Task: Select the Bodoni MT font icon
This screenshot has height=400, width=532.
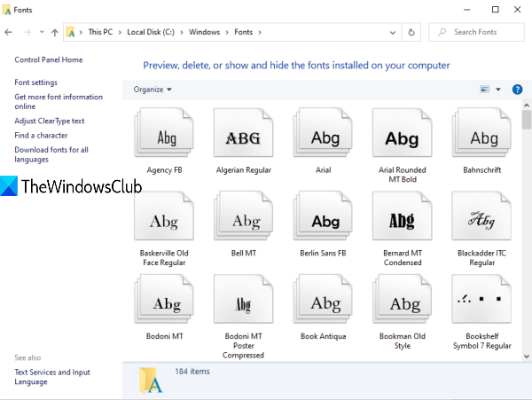Action: point(164,299)
